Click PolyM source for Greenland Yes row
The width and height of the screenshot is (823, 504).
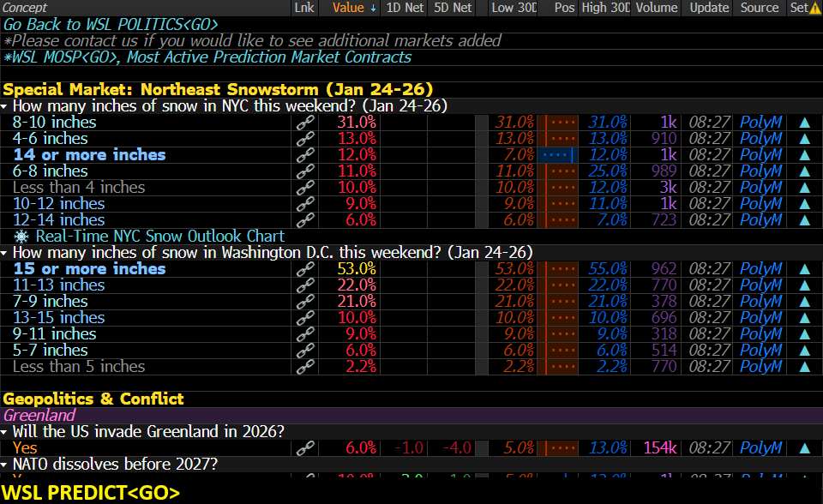click(760, 447)
